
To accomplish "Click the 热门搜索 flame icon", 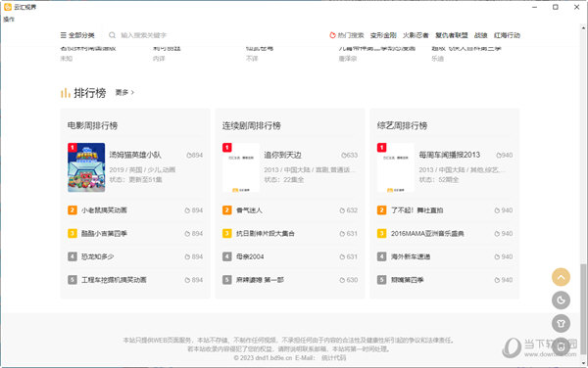I will (x=332, y=35).
